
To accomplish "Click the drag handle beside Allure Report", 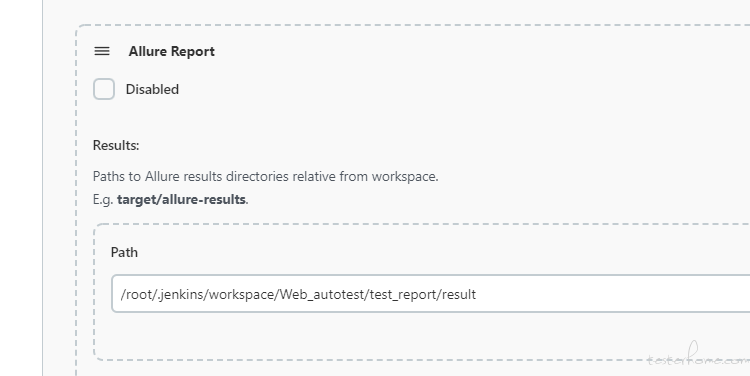I will (102, 51).
